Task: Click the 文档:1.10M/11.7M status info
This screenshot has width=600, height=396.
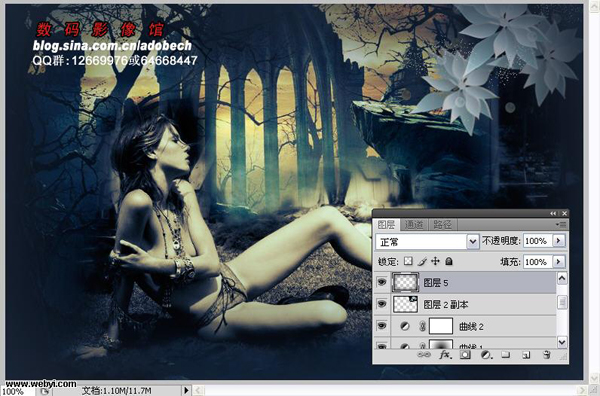Action: [117, 391]
